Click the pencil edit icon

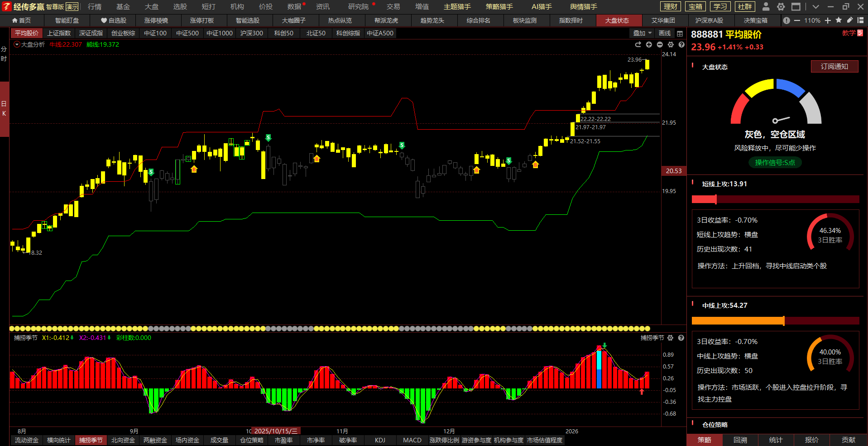click(849, 20)
